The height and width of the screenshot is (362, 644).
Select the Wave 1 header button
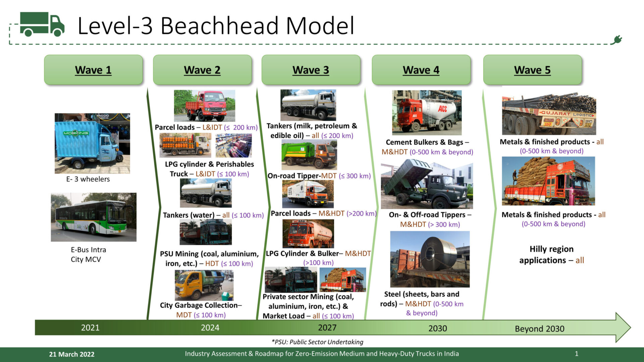click(x=93, y=70)
